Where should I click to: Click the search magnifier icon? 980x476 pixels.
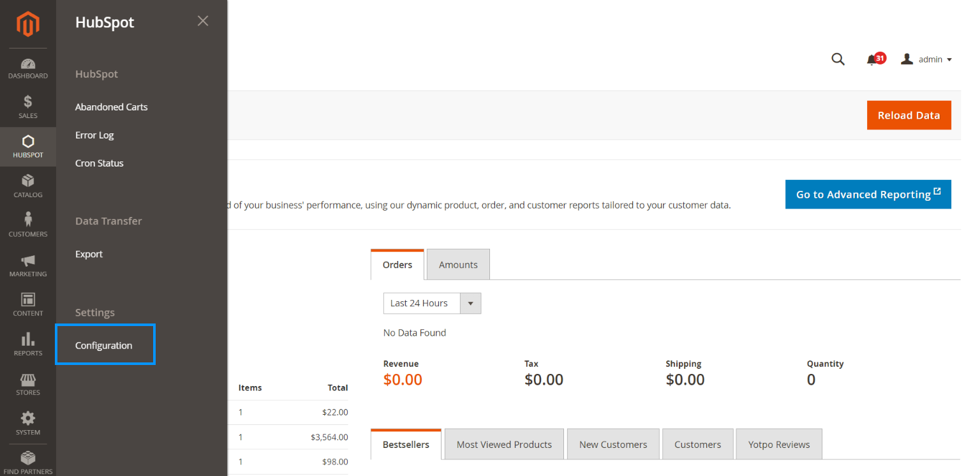[838, 59]
